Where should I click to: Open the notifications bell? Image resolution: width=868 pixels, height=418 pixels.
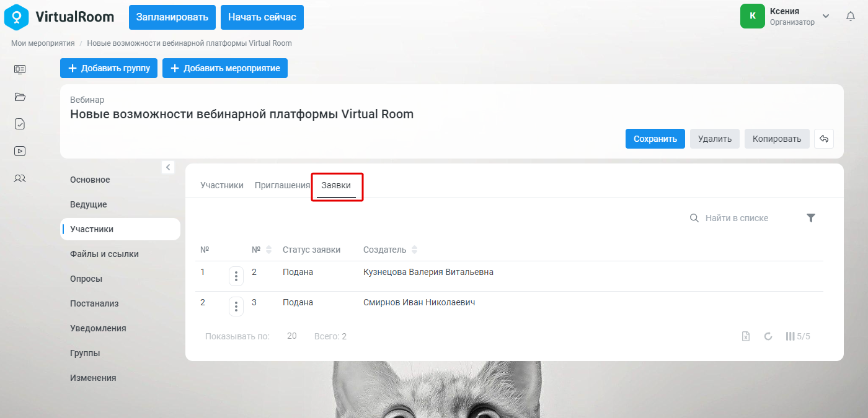coord(851,17)
